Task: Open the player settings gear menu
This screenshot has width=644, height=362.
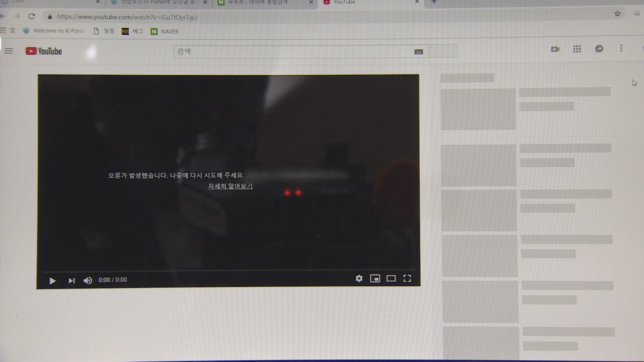Action: [x=358, y=278]
